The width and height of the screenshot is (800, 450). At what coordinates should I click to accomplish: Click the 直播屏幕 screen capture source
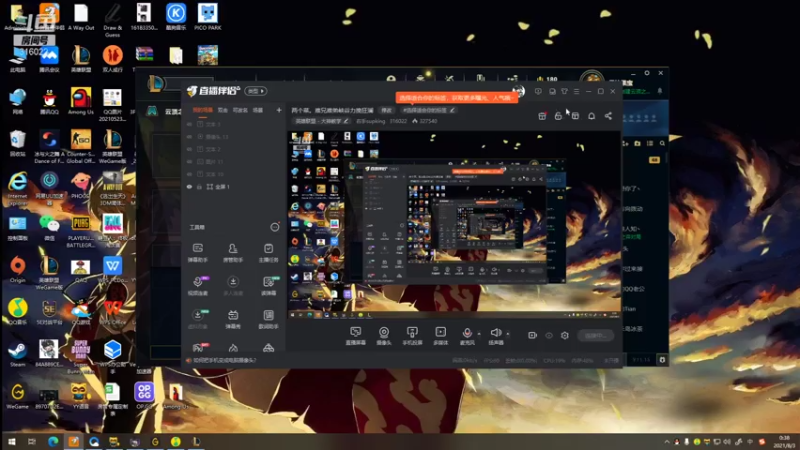(x=356, y=336)
